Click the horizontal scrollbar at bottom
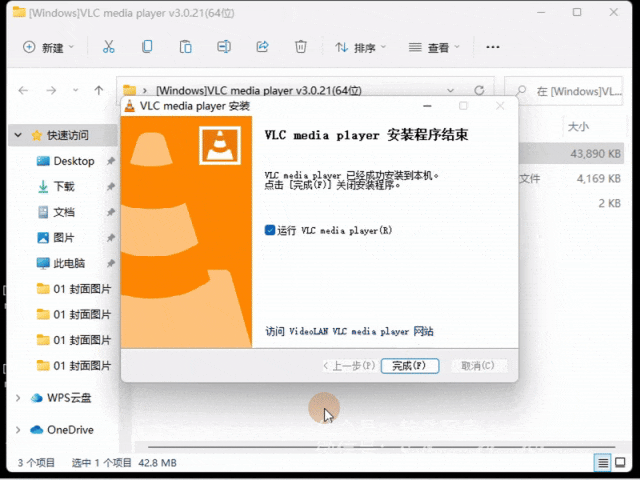Screen dimensions: 640x480 pyautogui.click(x=382, y=447)
